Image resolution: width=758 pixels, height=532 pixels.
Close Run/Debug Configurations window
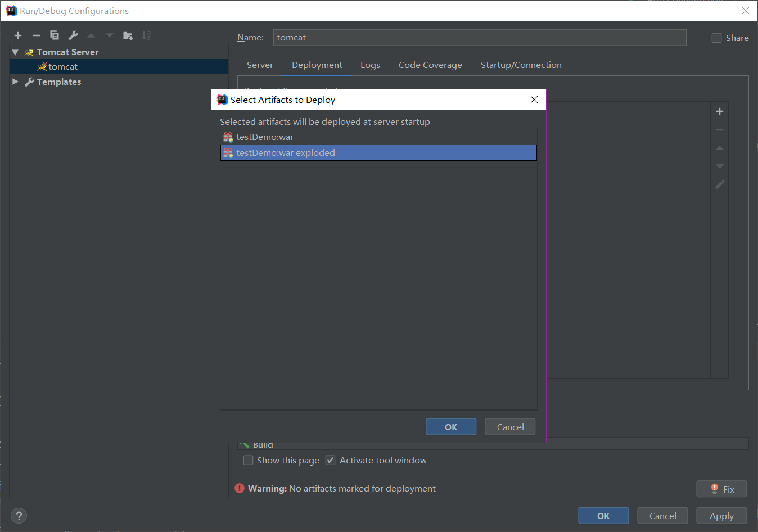click(746, 11)
